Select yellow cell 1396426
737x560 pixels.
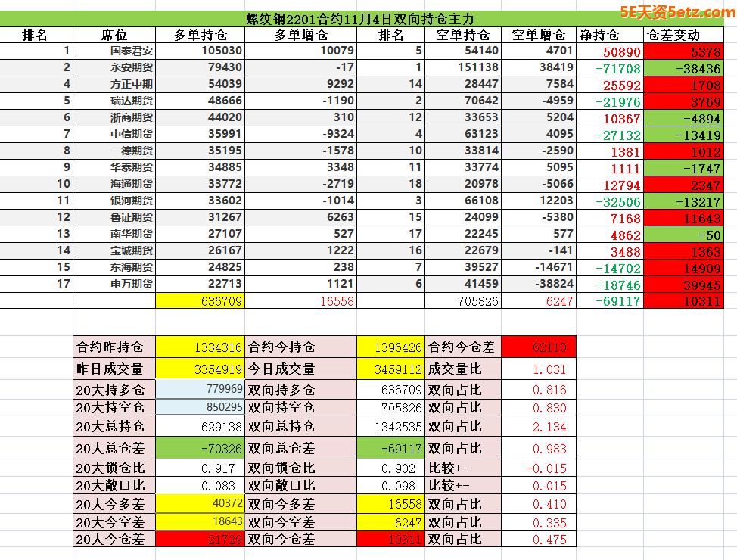[390, 347]
